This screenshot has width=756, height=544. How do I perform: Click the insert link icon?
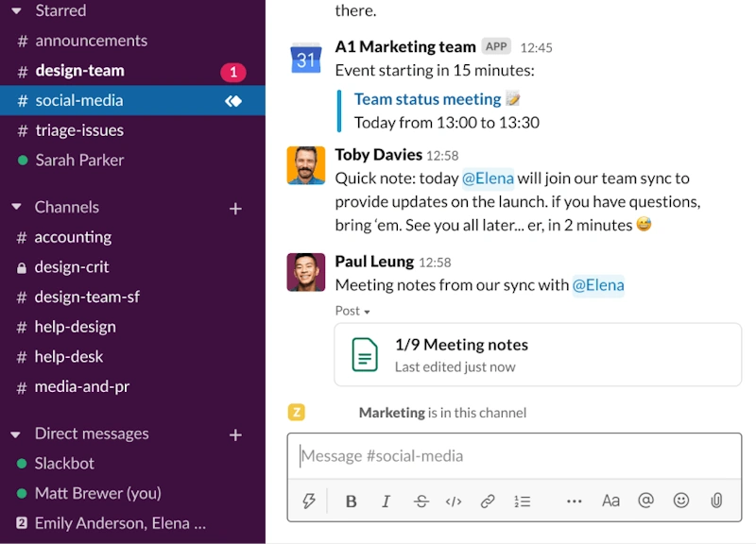point(488,501)
